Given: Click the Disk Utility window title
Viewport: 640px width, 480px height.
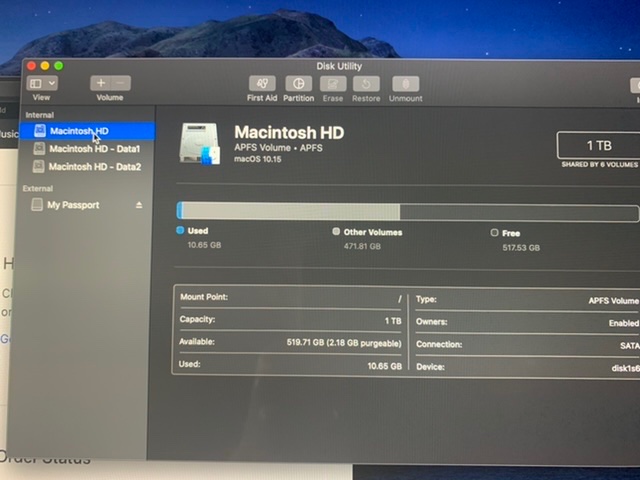Looking at the screenshot, I should point(339,66).
